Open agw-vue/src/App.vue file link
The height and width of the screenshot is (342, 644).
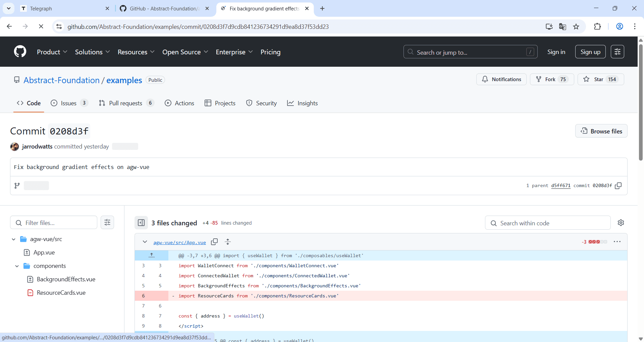pos(179,242)
